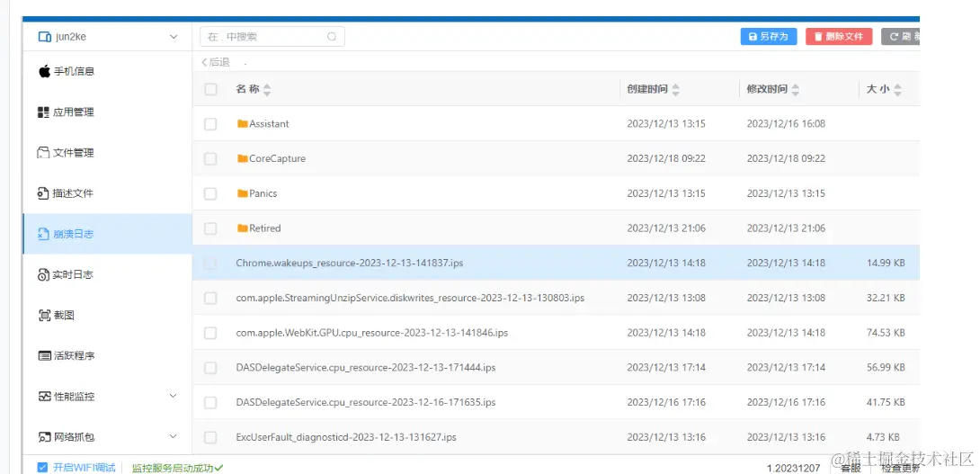Screen dimensions: 980x474
Task: Click the 74.53 KB size cell
Action: pyautogui.click(x=886, y=333)
